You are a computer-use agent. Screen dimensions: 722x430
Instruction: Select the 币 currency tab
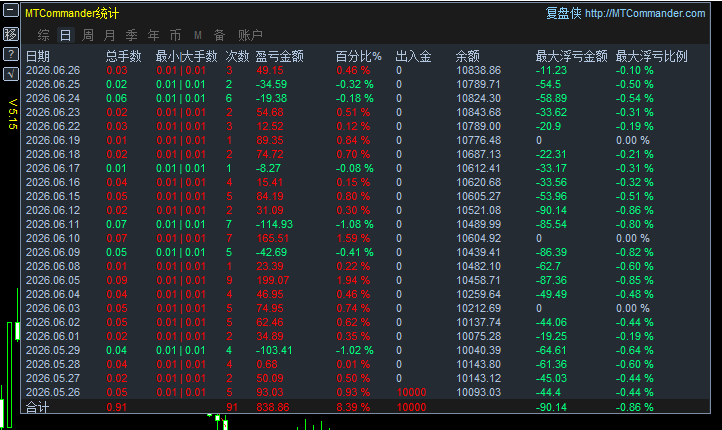175,35
